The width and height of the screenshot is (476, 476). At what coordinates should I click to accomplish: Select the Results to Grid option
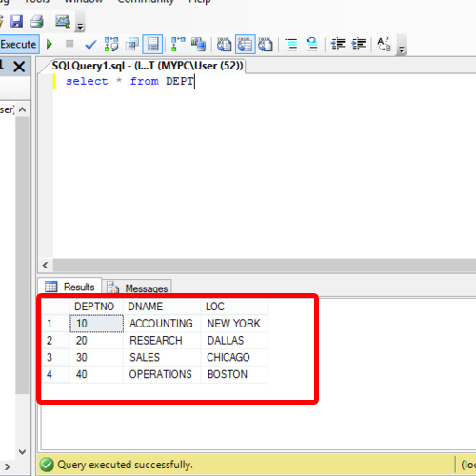click(x=246, y=44)
